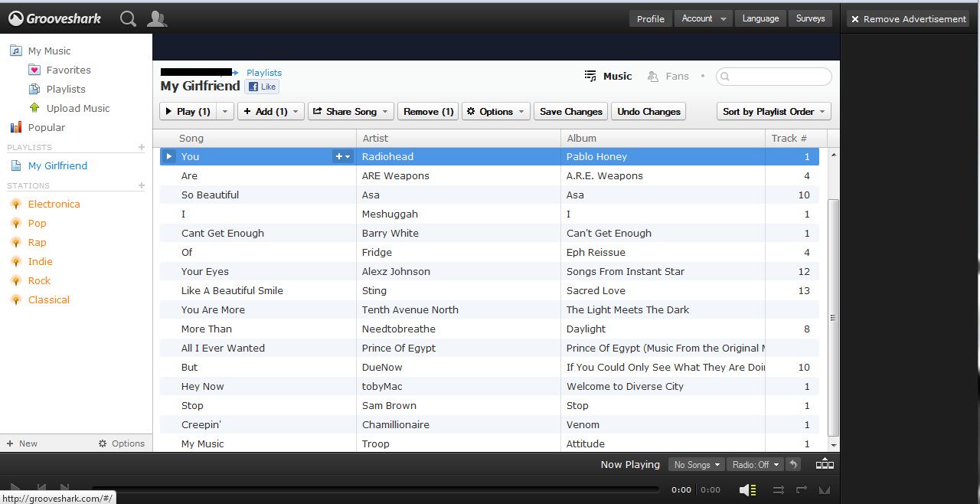Select the song "So Beautiful"
This screenshot has width=980, height=504.
pos(210,195)
